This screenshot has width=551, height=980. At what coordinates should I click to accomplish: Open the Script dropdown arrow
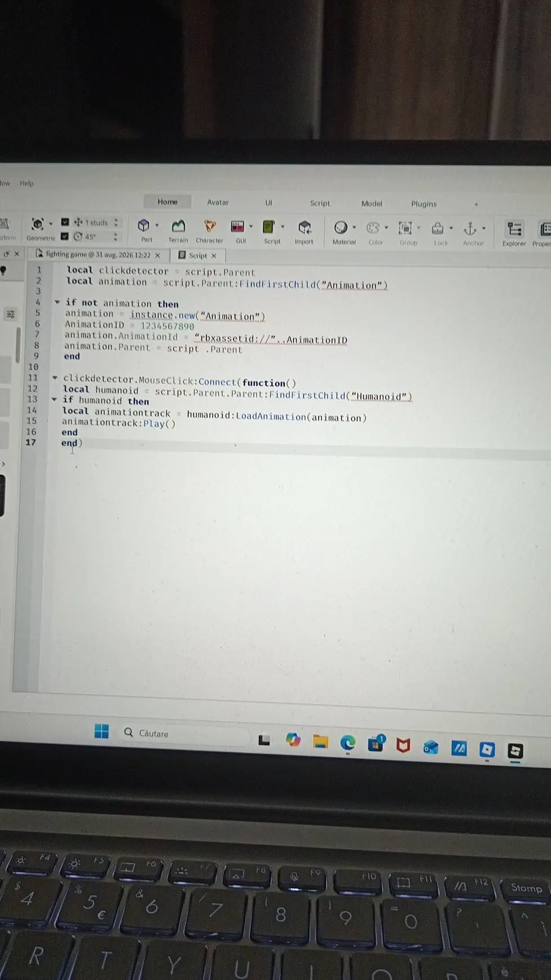(283, 227)
